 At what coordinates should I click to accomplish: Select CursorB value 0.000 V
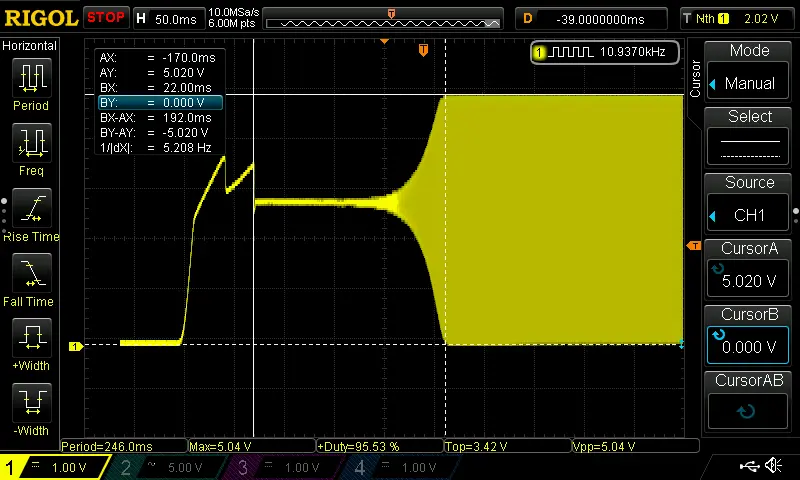coord(749,334)
